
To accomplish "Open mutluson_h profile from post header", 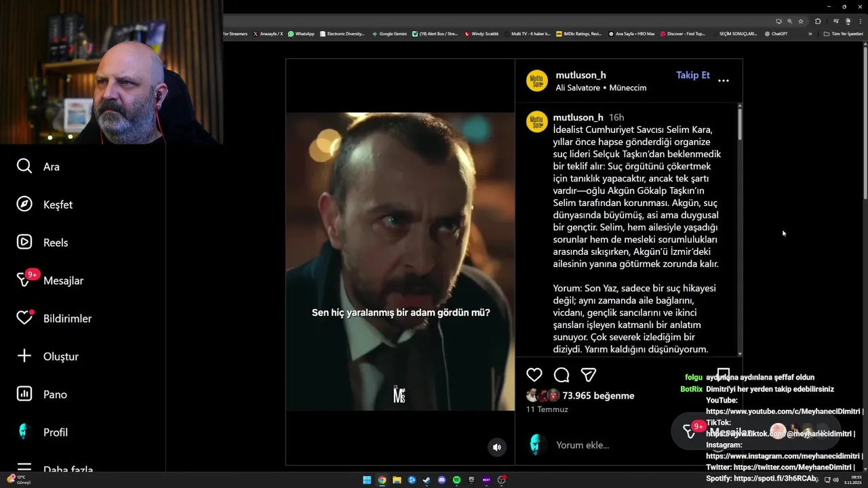I will (581, 75).
